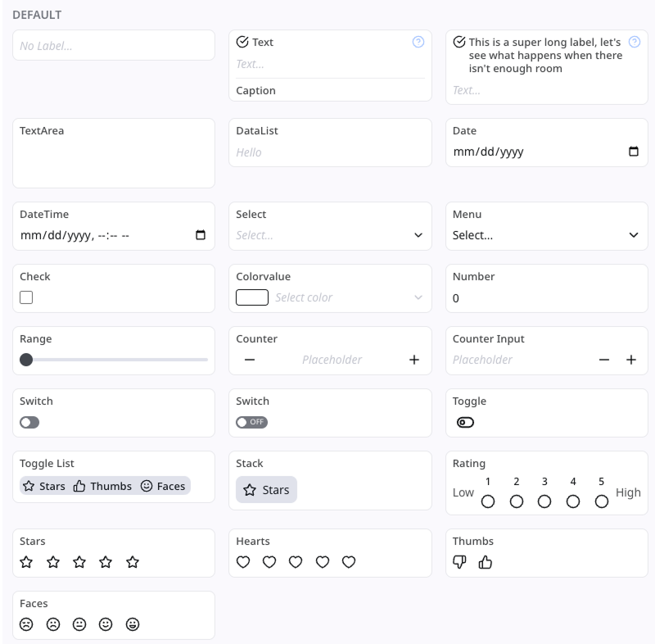Viewport: 655px width, 644px height.
Task: Click the Toggle icon control
Action: pos(465,423)
